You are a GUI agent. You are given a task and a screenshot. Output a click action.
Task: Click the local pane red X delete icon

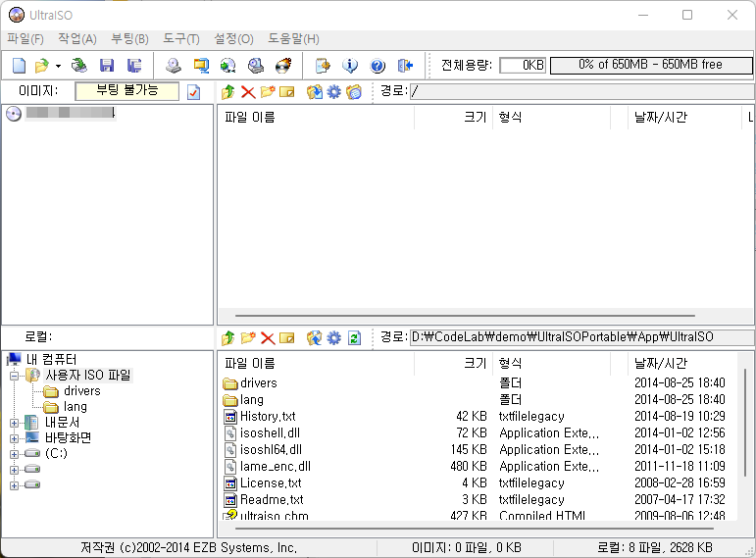tap(268, 338)
